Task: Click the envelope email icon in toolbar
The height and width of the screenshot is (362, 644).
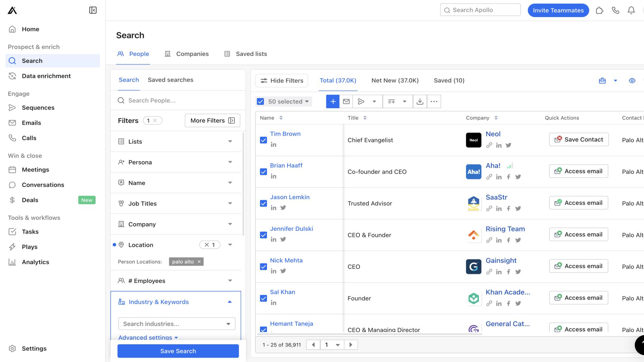Action: click(x=346, y=102)
